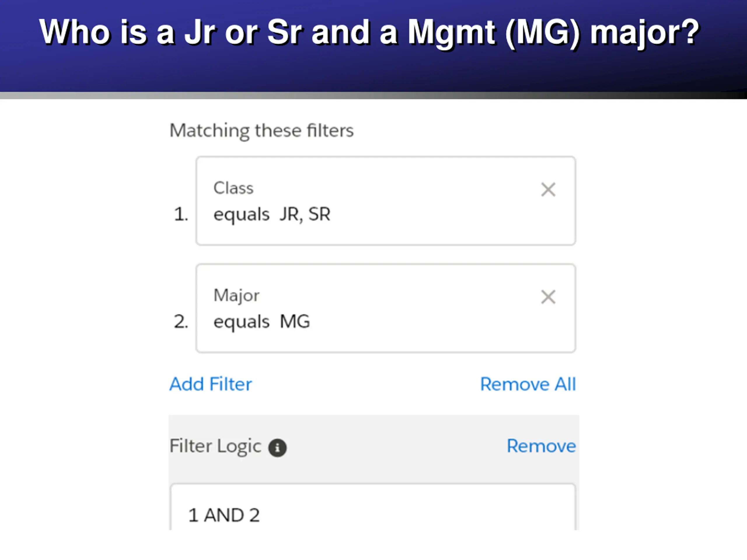This screenshot has height=560, width=747.
Task: Click the "Major" field label
Action: coord(236,296)
